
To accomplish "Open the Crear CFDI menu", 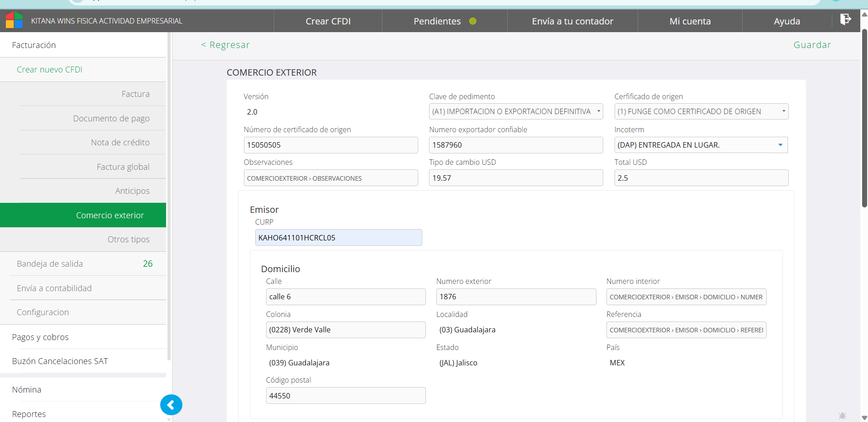I will pyautogui.click(x=328, y=21).
